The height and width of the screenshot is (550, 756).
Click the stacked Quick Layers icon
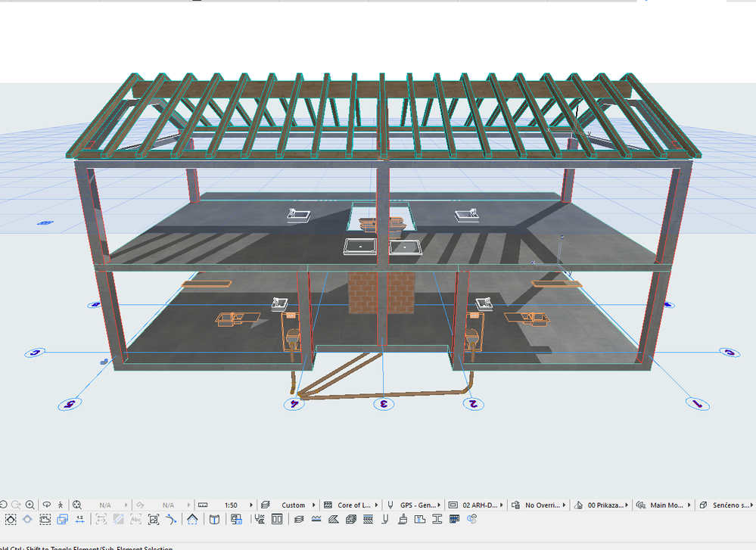pyautogui.click(x=297, y=519)
